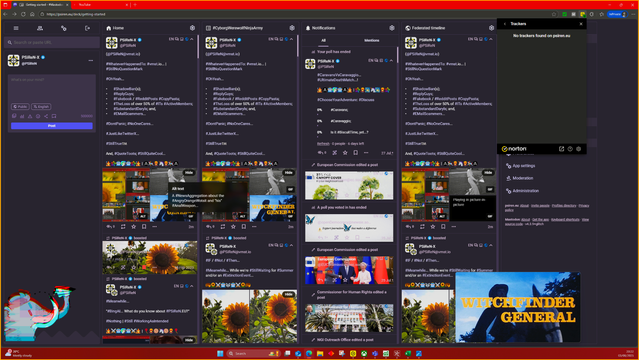
Task: Click Norton popup open-external icon
Action: [x=561, y=149]
